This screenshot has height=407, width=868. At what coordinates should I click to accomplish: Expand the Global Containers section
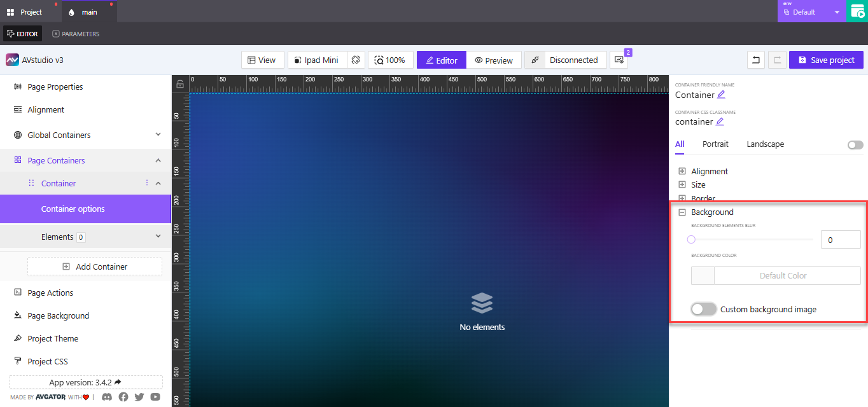(157, 135)
